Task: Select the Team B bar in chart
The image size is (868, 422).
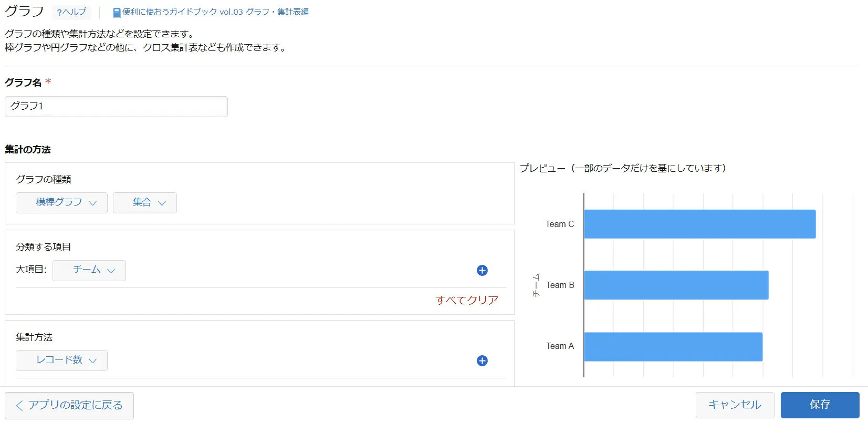Action: tap(676, 285)
